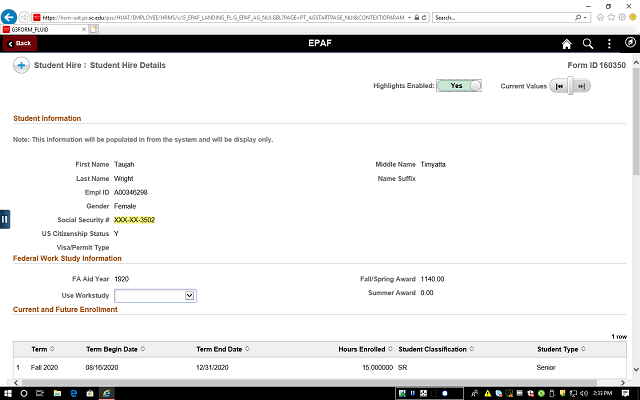Open the Windows Start menu
Screen dimensions: 640x400
click(8, 393)
